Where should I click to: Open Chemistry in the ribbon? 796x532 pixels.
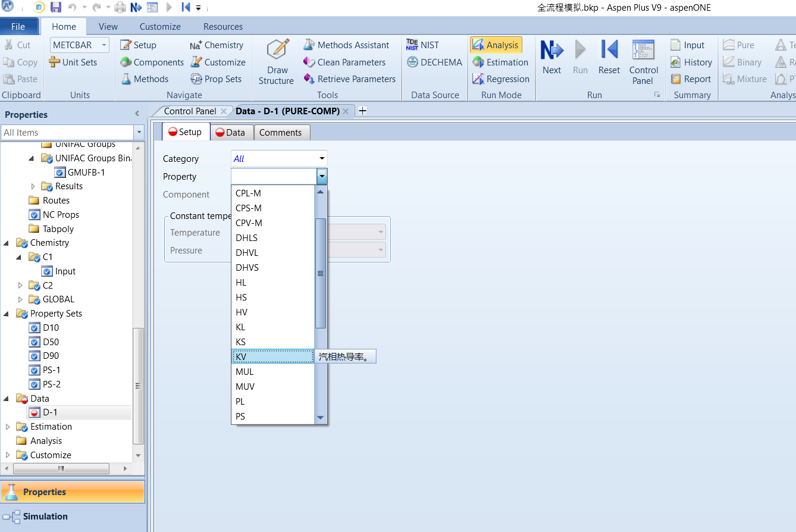[x=217, y=45]
